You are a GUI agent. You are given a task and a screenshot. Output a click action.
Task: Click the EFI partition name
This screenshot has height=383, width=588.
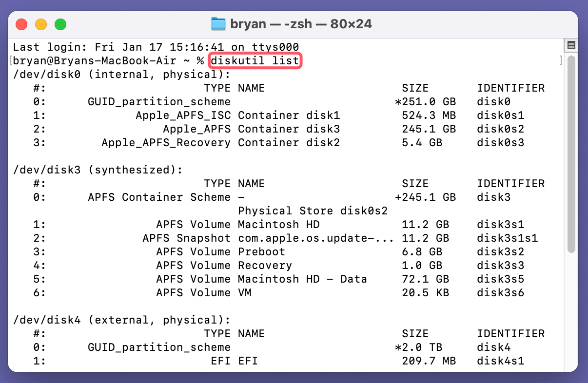tap(249, 361)
